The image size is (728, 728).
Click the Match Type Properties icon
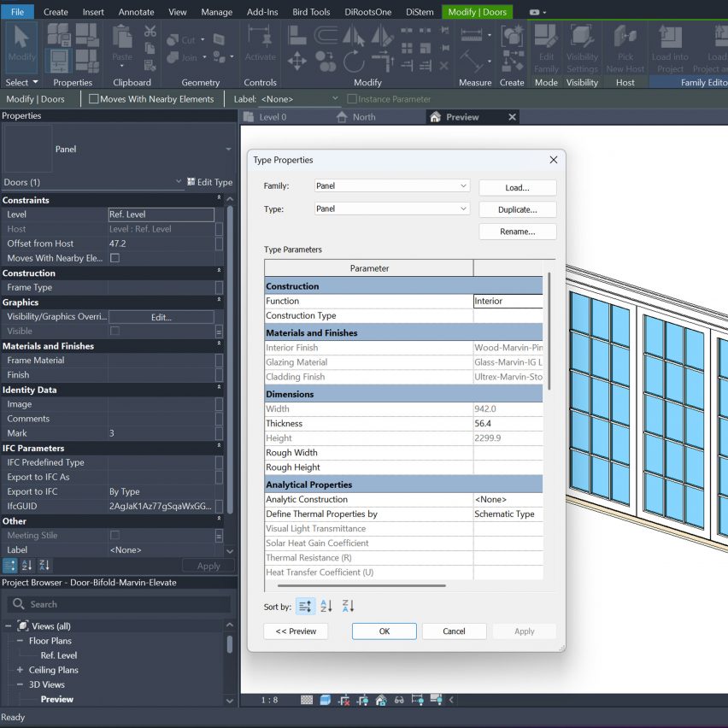(150, 65)
